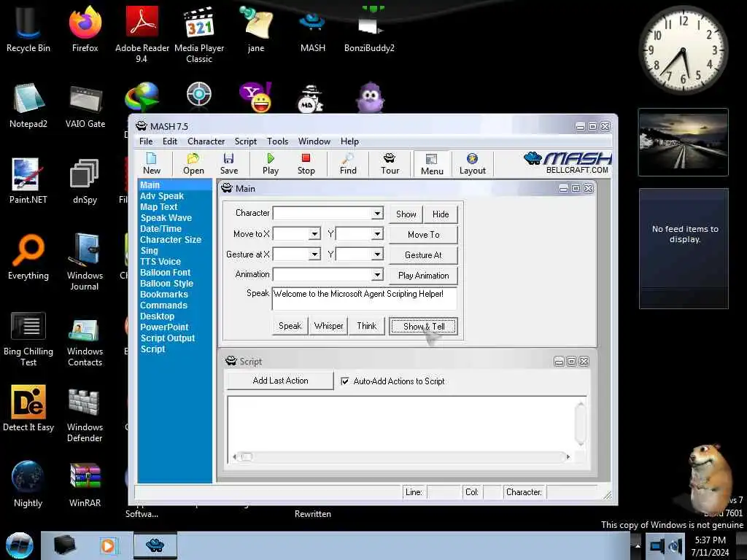The height and width of the screenshot is (560, 747).
Task: Click the Hide character button
Action: pos(441,214)
